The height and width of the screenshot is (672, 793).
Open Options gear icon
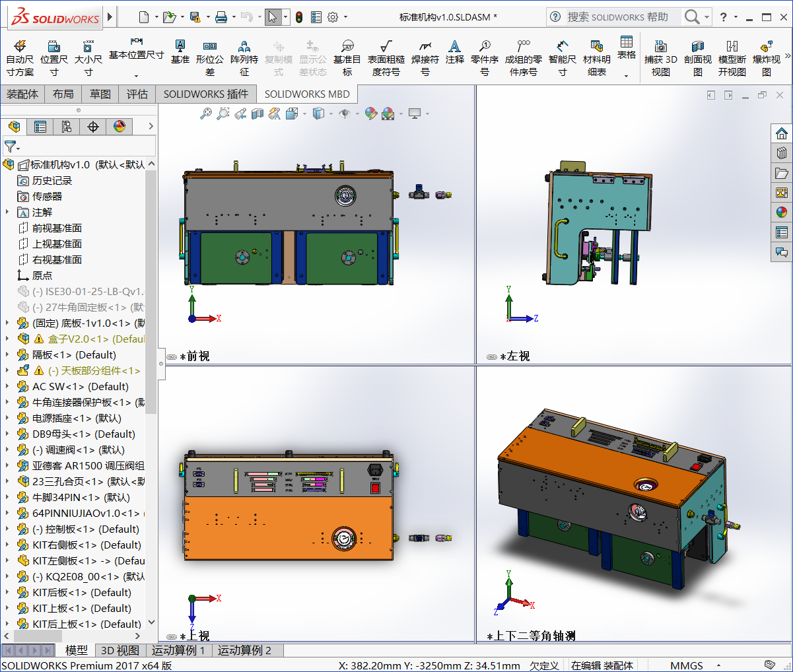333,17
